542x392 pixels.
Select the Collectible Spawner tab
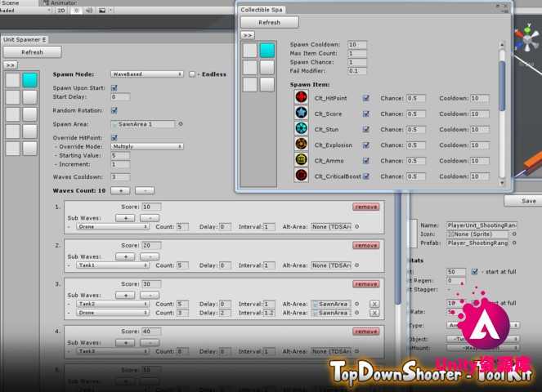262,10
